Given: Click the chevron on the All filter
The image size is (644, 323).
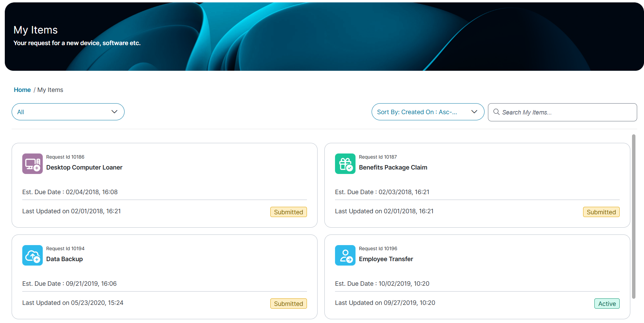Looking at the screenshot, I should pyautogui.click(x=114, y=112).
